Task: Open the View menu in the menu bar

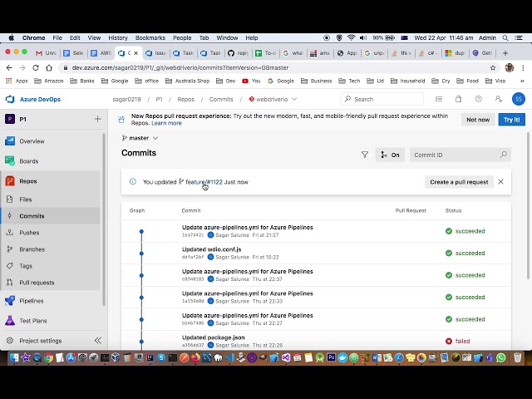Action: coord(94,37)
